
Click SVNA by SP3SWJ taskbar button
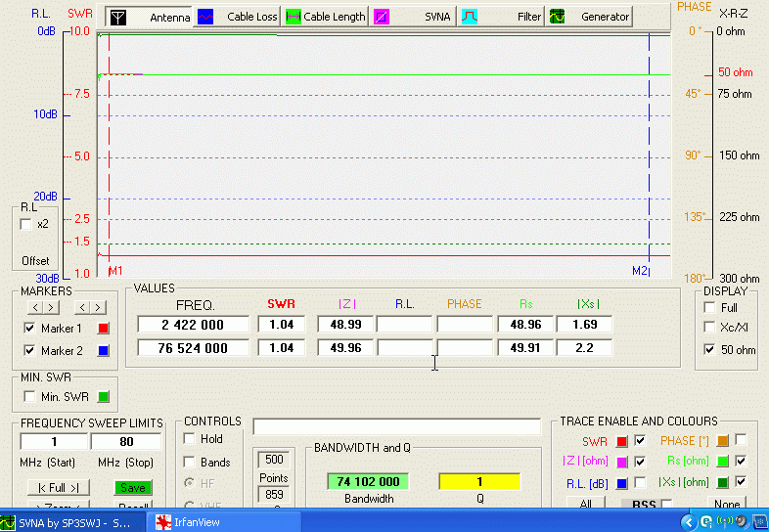(x=12, y=522)
